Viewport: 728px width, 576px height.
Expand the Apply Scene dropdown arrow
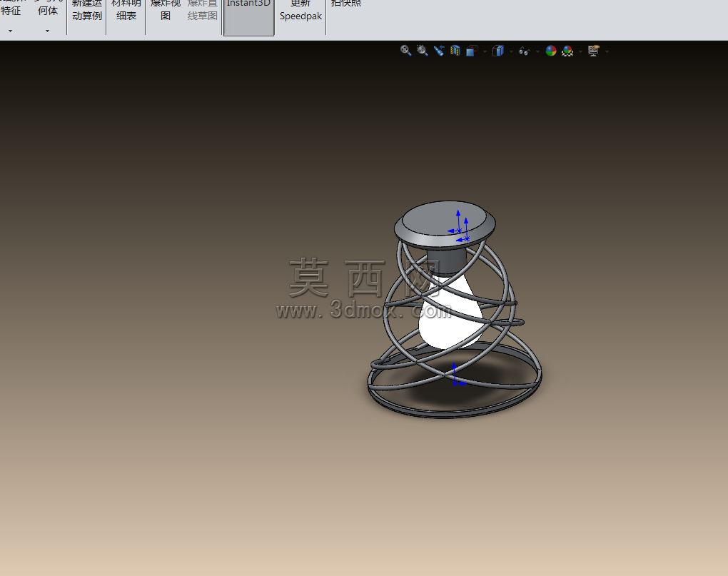(x=580, y=51)
